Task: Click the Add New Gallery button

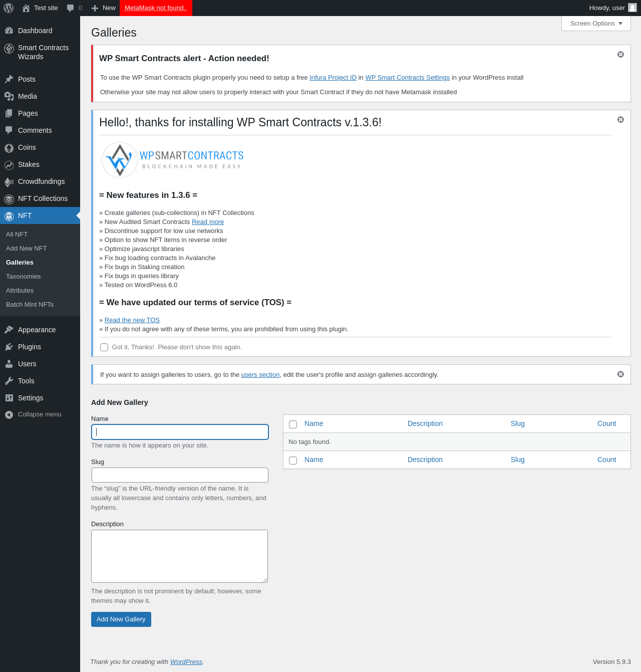Action: click(x=121, y=619)
